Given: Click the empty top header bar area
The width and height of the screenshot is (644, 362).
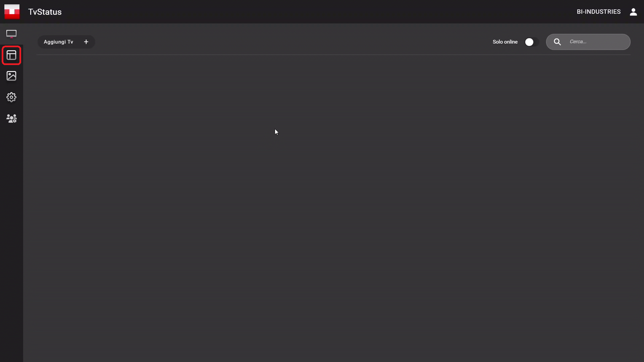Looking at the screenshot, I should click(x=319, y=12).
